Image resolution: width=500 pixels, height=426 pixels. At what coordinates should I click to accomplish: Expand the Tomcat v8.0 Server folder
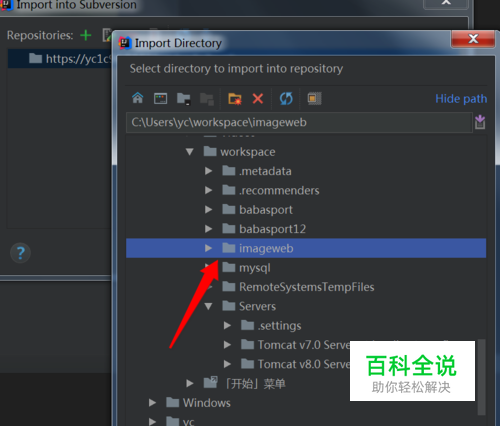(227, 364)
